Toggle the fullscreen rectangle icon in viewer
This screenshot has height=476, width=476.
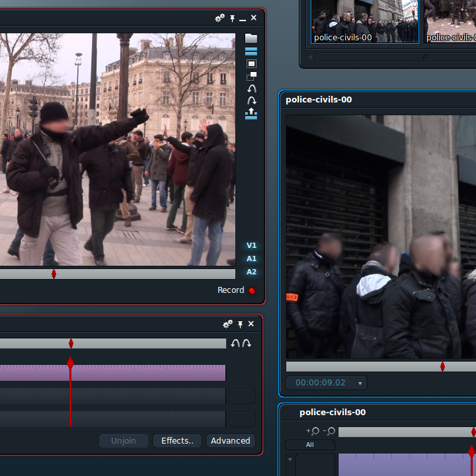(x=251, y=63)
